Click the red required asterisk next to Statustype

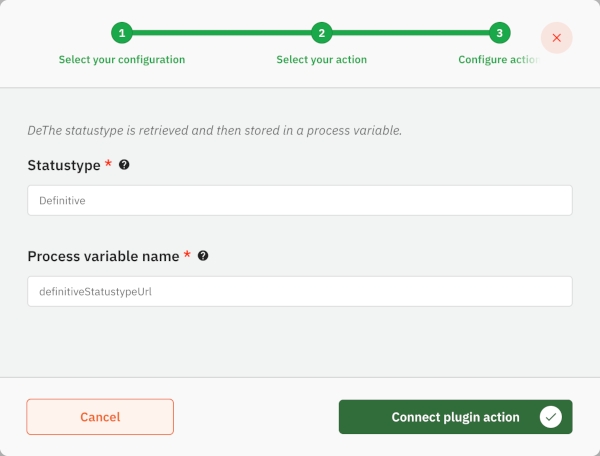[x=109, y=163]
